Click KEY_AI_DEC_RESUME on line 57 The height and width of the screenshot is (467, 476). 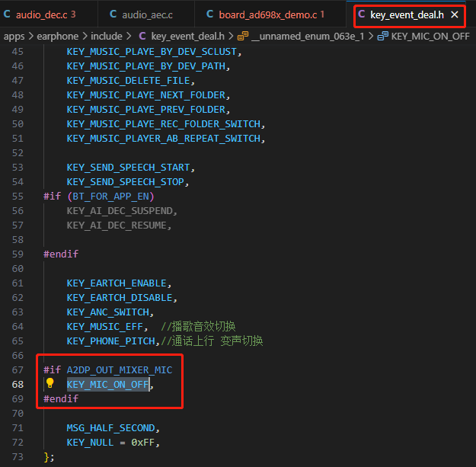(x=117, y=226)
